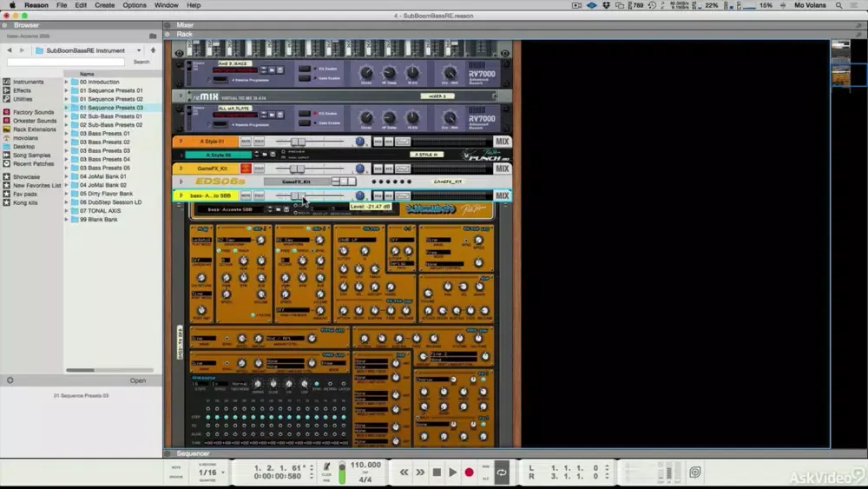The width and height of the screenshot is (868, 489).
Task: Click the fast forward button in transport
Action: (x=420, y=472)
